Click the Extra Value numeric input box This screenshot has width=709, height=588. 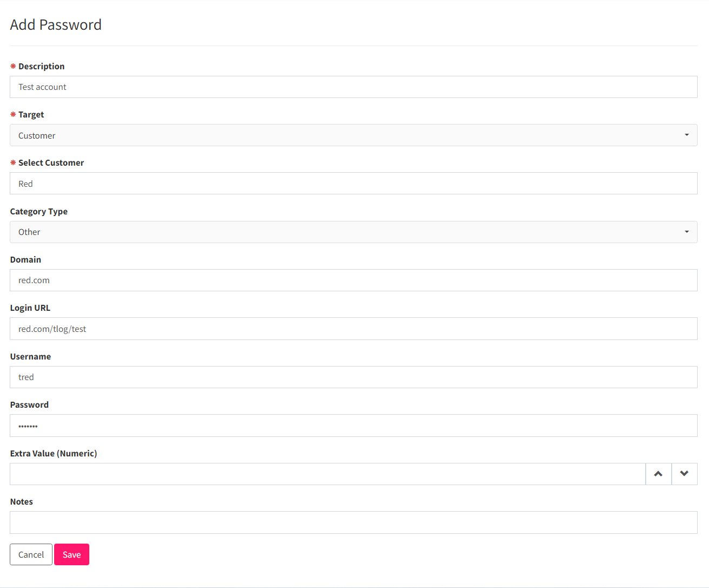click(x=327, y=474)
